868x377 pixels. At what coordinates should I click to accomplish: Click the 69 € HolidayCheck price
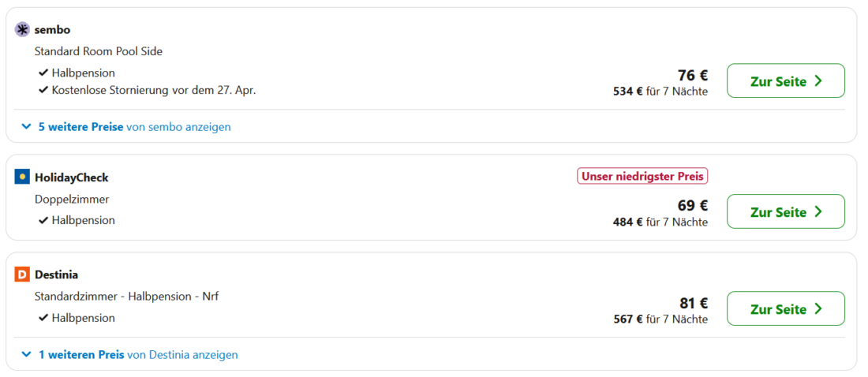coord(692,206)
